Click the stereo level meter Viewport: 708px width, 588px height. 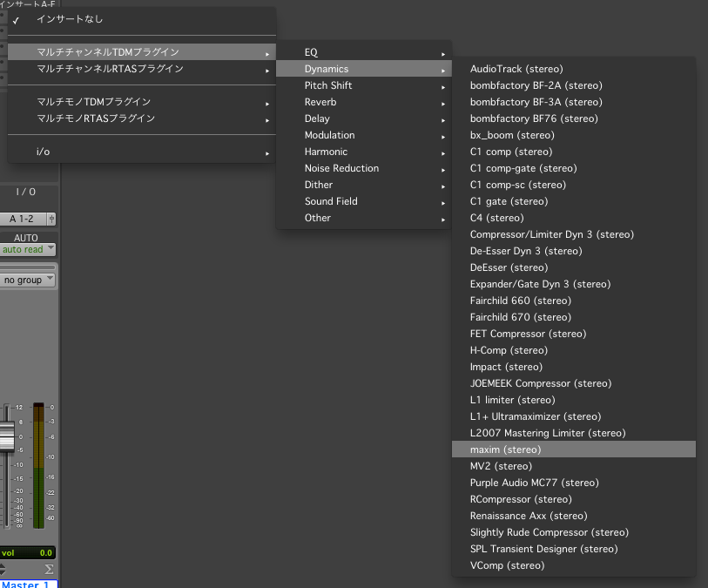tap(39, 465)
